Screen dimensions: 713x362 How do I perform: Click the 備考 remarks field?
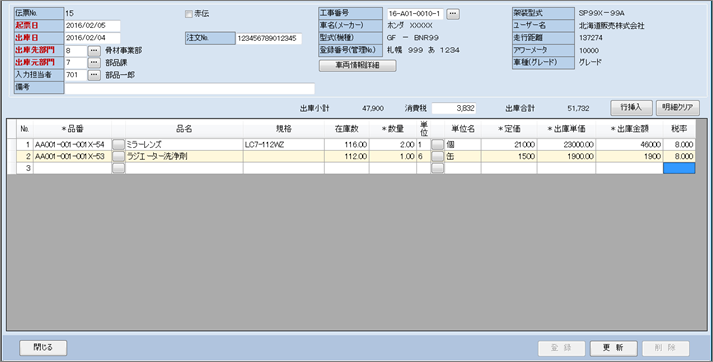[x=190, y=88]
